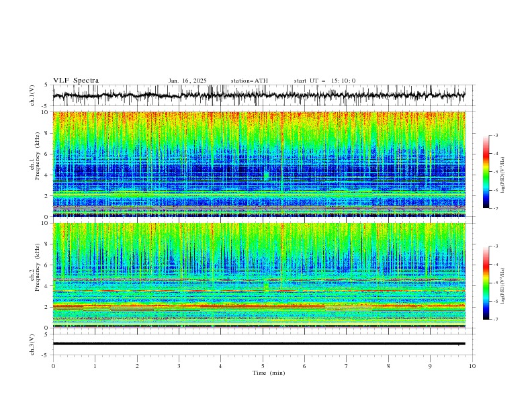Click the ch.1 'Frequency (kHz)' axis label
This screenshot has height=411, width=532.
point(38,154)
